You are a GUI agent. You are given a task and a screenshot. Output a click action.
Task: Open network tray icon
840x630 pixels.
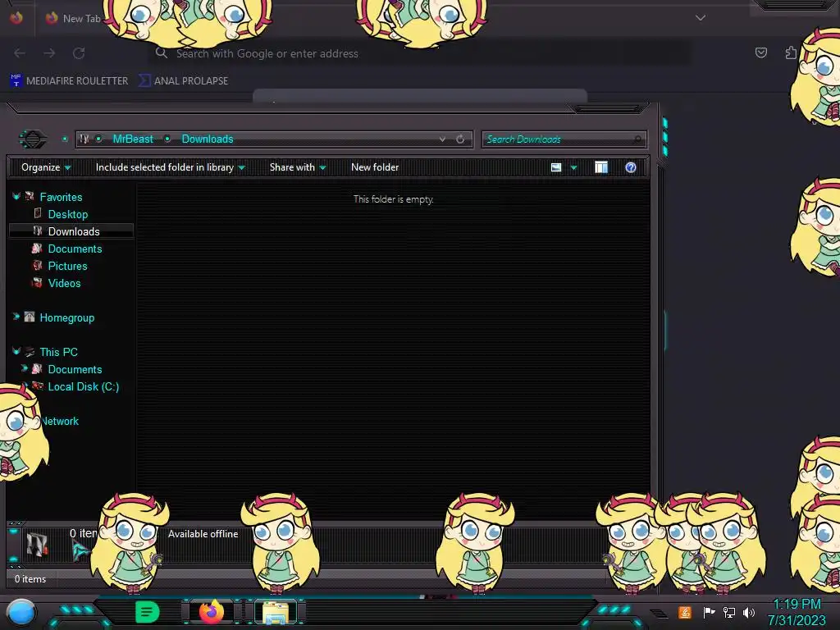pyautogui.click(x=729, y=612)
